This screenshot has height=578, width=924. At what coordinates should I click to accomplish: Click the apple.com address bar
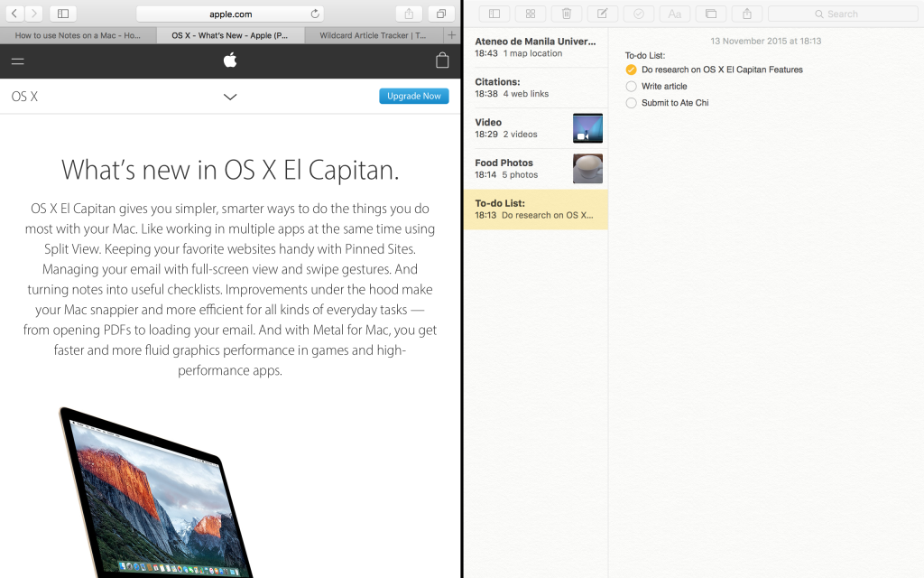(x=230, y=14)
